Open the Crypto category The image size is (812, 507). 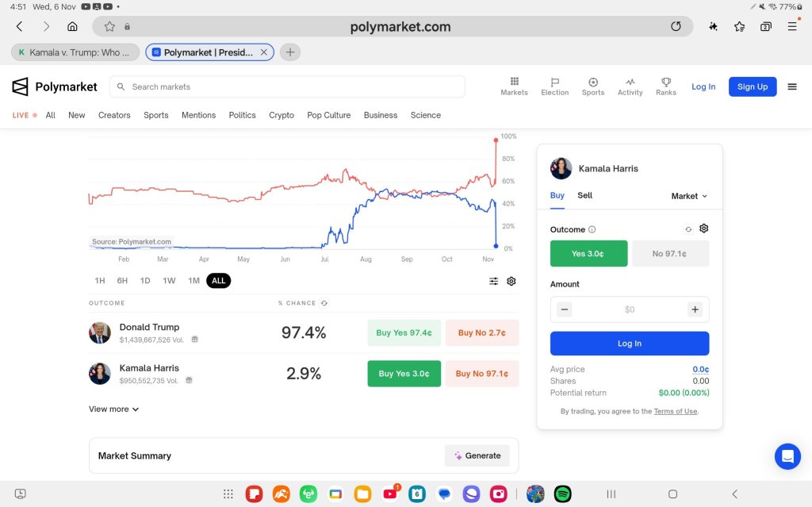pyautogui.click(x=282, y=115)
